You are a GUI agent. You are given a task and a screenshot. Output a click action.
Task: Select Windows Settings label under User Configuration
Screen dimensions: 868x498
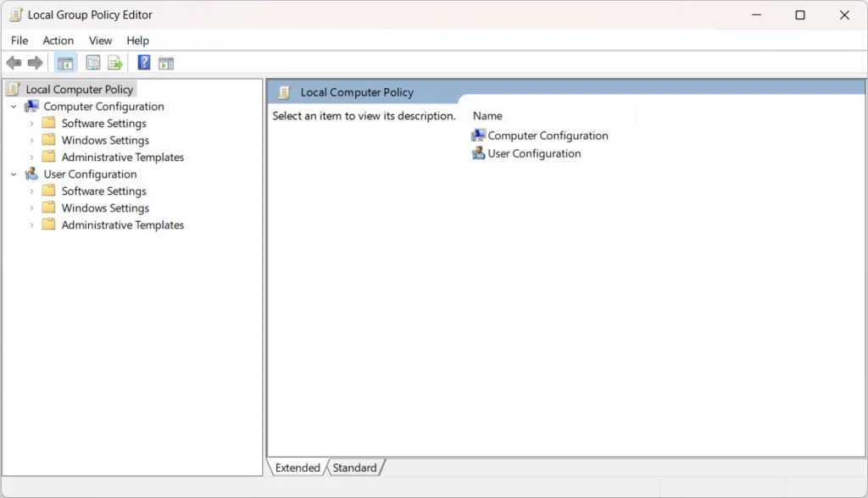(105, 208)
